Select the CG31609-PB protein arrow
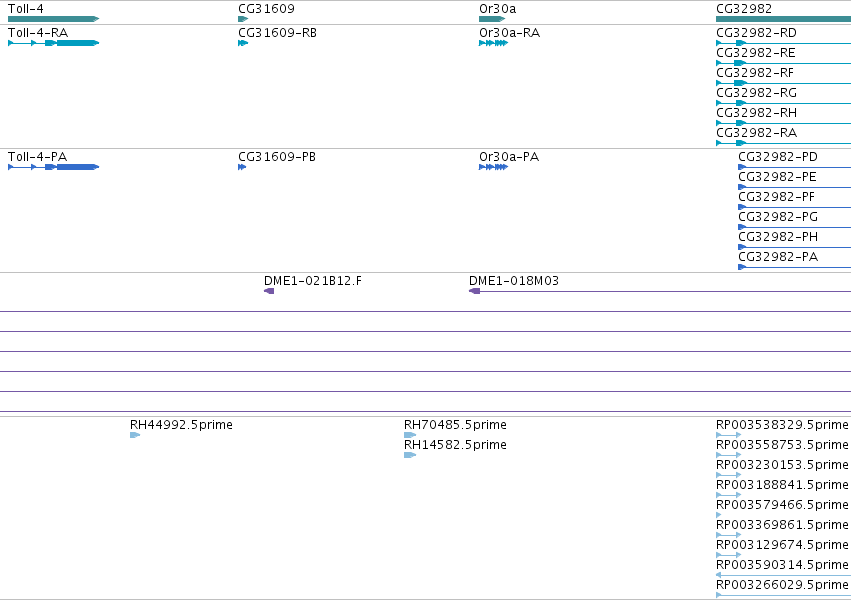 point(242,167)
